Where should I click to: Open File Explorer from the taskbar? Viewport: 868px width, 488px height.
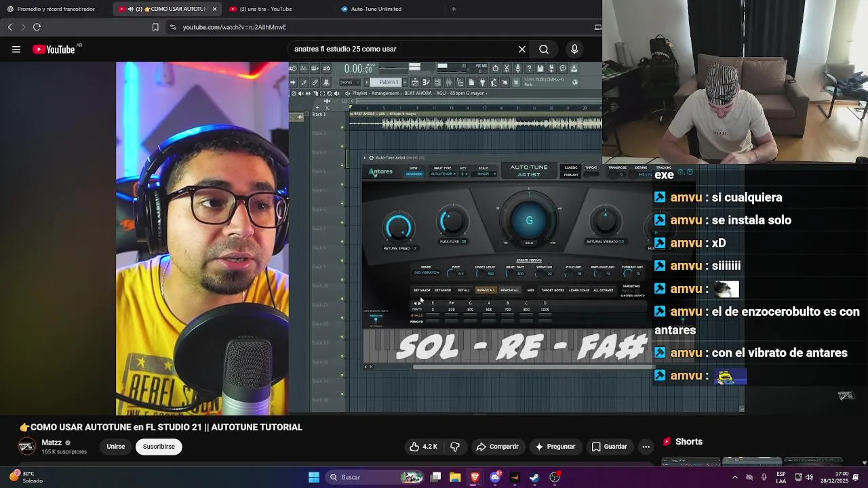point(455,477)
